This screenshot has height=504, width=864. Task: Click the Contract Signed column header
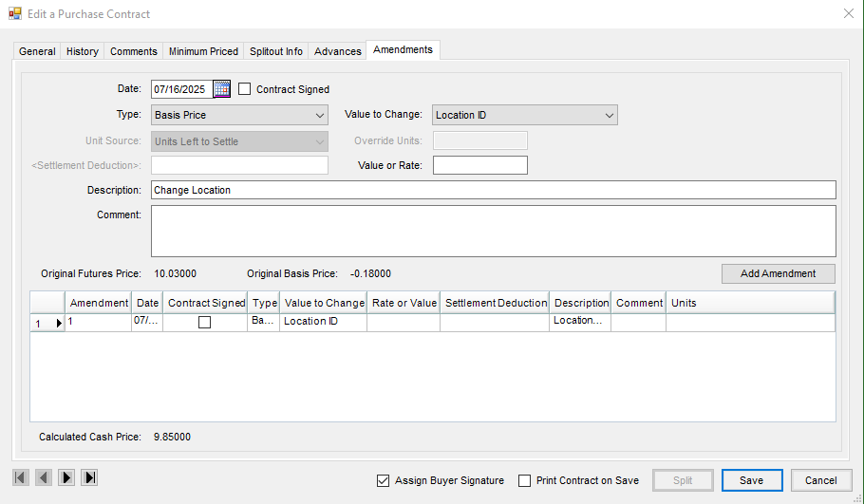click(205, 303)
